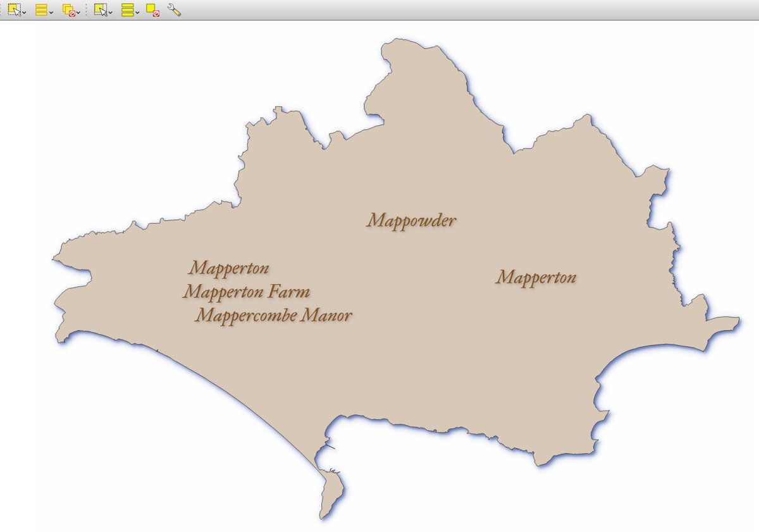Expand dropdown of stacked-rows icon after separator
Image resolution: width=759 pixels, height=532 pixels.
(x=137, y=11)
